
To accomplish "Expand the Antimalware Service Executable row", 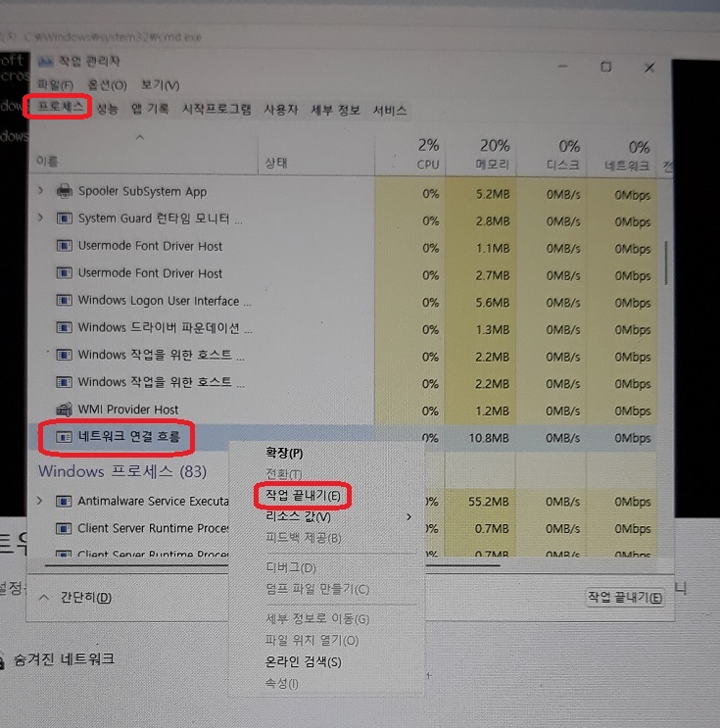I will 40,501.
